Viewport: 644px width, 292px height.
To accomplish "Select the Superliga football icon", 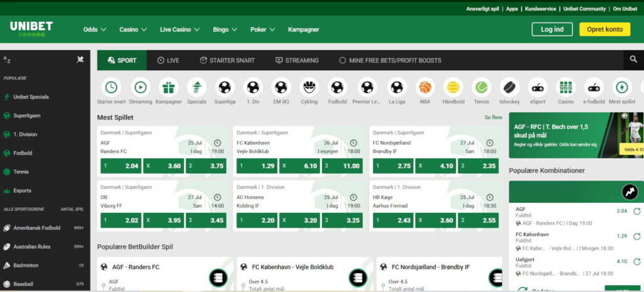I will click(x=225, y=87).
